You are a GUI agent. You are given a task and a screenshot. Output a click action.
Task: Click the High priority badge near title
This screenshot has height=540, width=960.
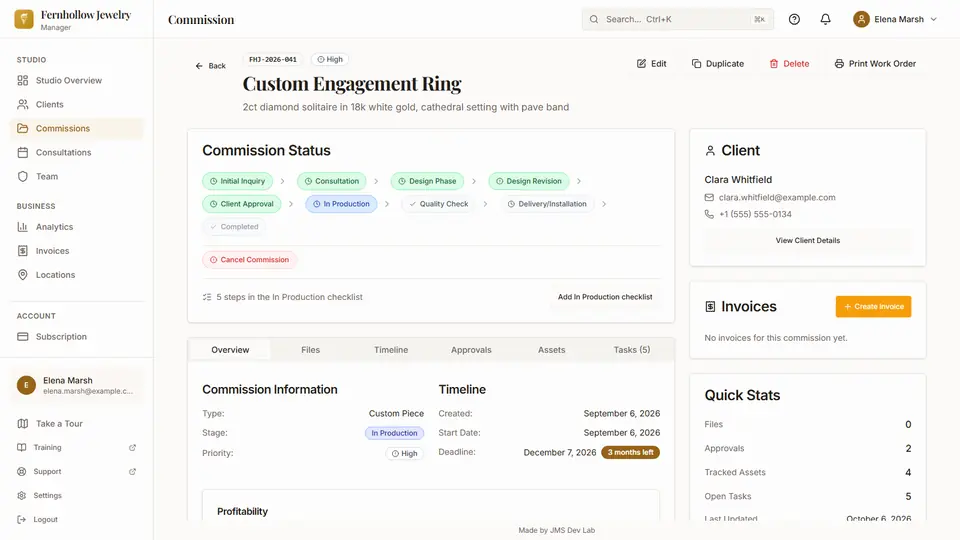pyautogui.click(x=330, y=59)
